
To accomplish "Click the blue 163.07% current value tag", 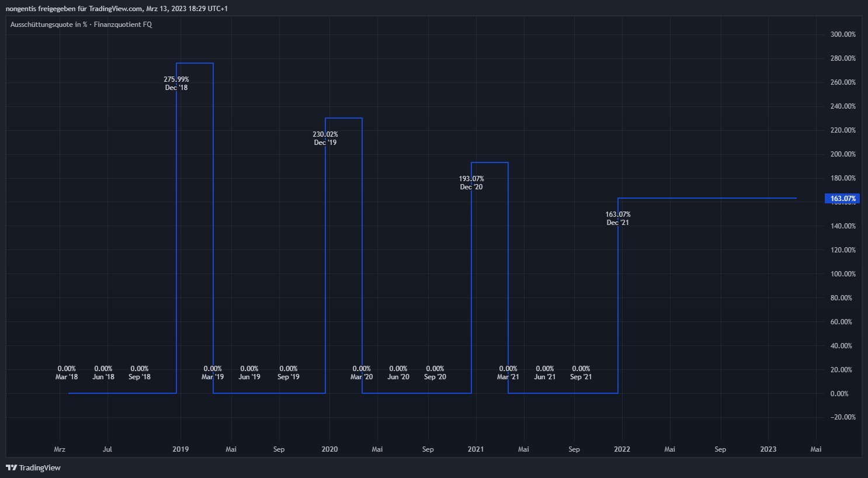I will 842,199.
